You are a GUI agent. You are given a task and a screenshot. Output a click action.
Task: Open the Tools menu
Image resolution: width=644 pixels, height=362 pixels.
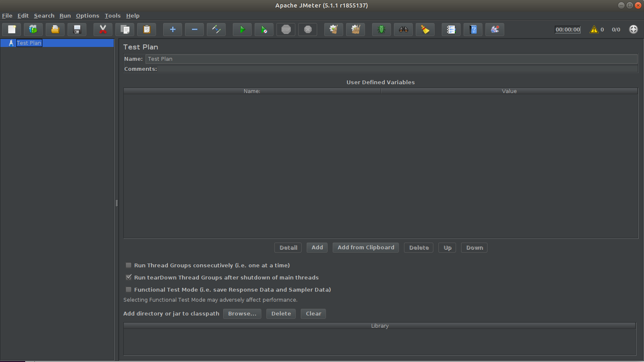click(112, 16)
